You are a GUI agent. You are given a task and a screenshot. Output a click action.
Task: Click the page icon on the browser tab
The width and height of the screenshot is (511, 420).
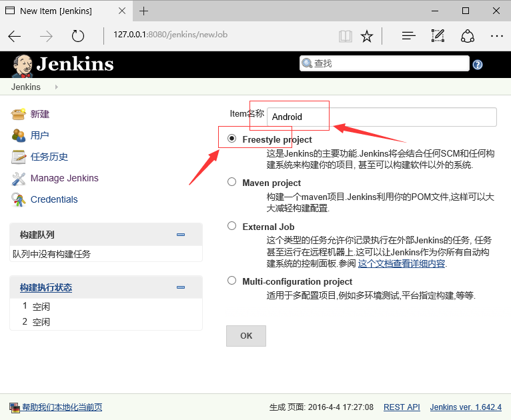coord(10,11)
